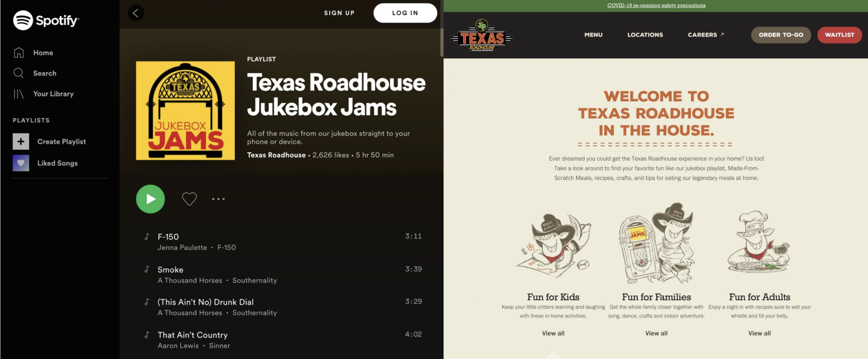Go back with the Spotify back arrow

136,13
